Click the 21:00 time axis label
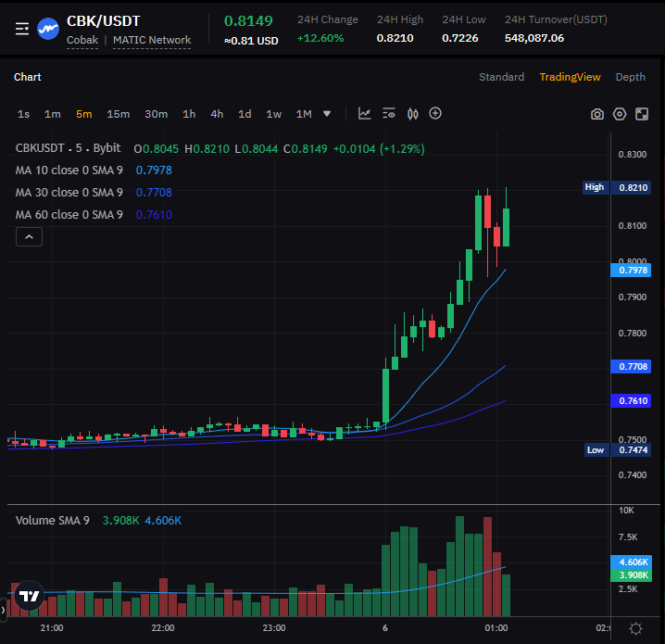 (x=52, y=628)
